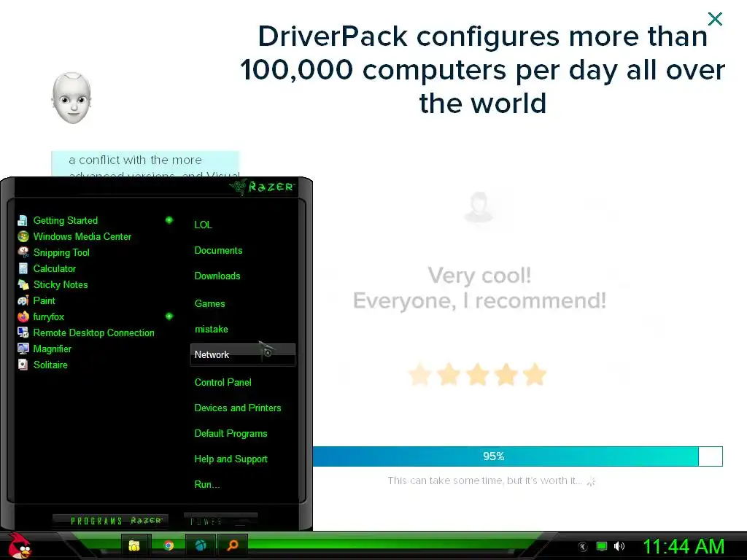This screenshot has width=747, height=560.
Task: Click the Solitaire cards icon
Action: coord(23,365)
